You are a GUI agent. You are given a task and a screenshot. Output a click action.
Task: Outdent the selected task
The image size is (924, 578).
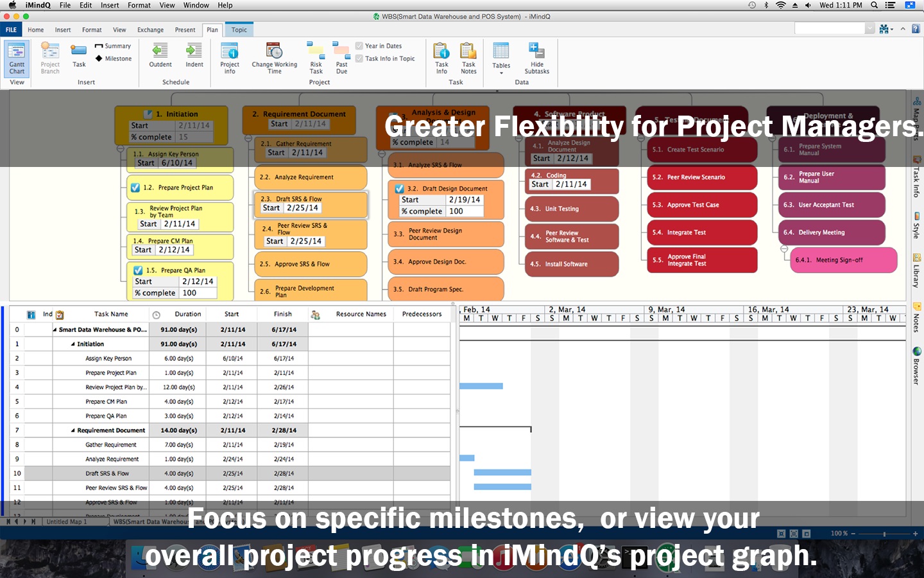[160, 55]
